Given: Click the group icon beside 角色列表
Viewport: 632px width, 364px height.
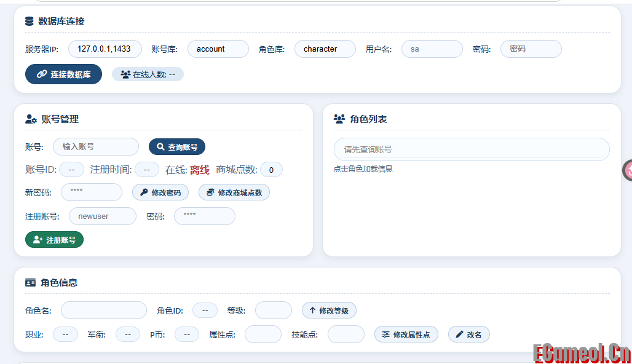Looking at the screenshot, I should pos(339,119).
